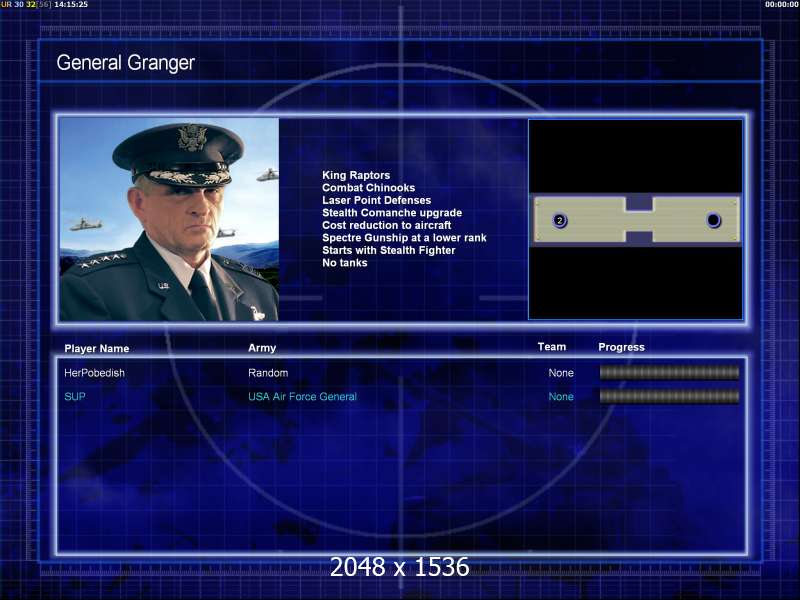This screenshot has height=600, width=800.
Task: Click the 'King Raptors' ability text
Action: click(356, 175)
